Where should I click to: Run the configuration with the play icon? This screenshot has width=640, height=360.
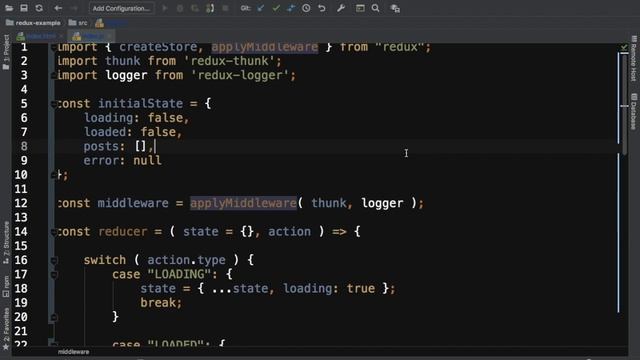coord(165,8)
